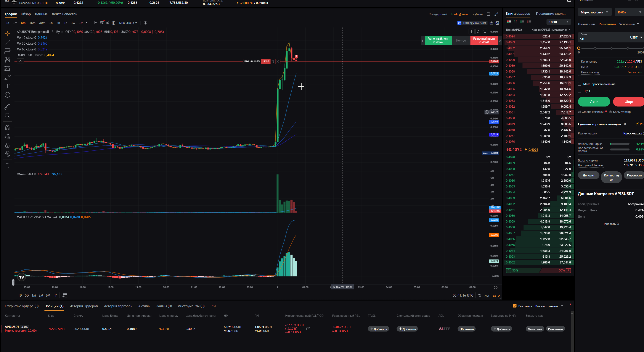Activate the magnet snapping mode
The width and height of the screenshot is (644, 352).
click(8, 127)
